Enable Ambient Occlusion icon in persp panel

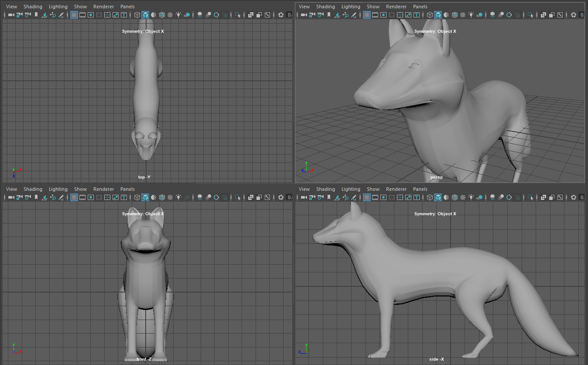(x=492, y=15)
